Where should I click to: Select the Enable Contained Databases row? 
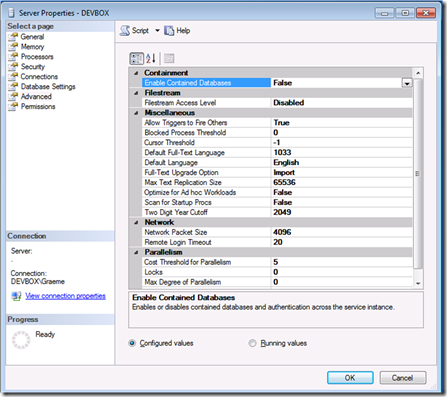277,83
